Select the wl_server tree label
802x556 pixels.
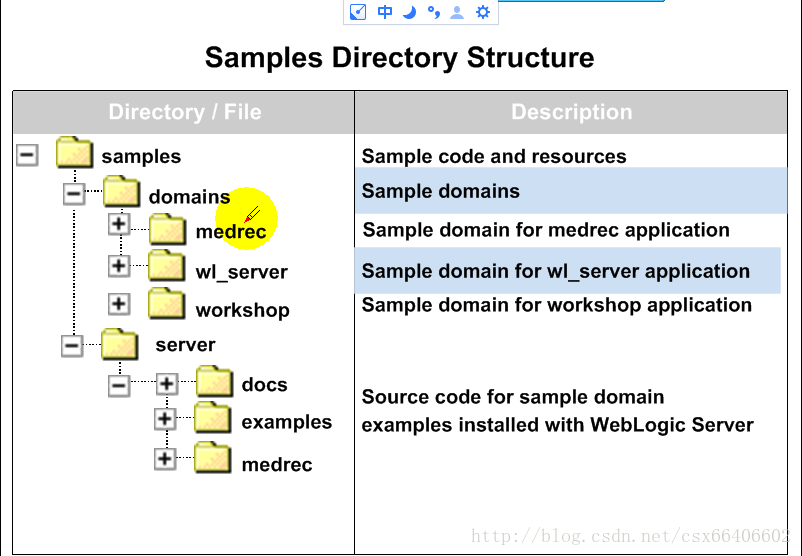coord(241,272)
